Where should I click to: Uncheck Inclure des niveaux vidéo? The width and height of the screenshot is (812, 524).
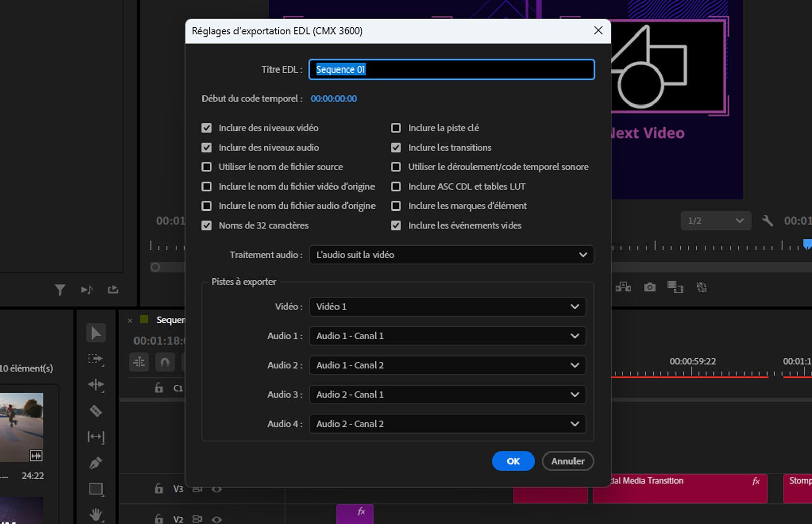[207, 128]
